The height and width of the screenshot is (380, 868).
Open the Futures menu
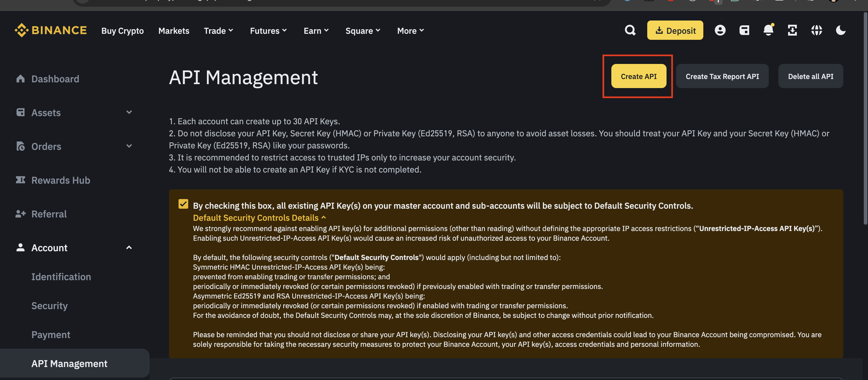tap(268, 31)
